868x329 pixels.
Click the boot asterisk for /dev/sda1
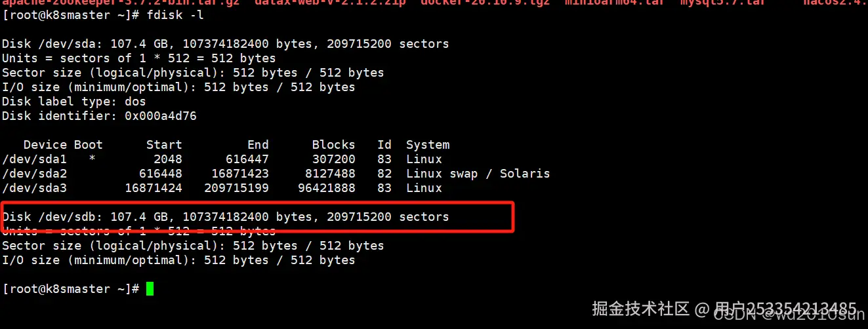pyautogui.click(x=92, y=159)
